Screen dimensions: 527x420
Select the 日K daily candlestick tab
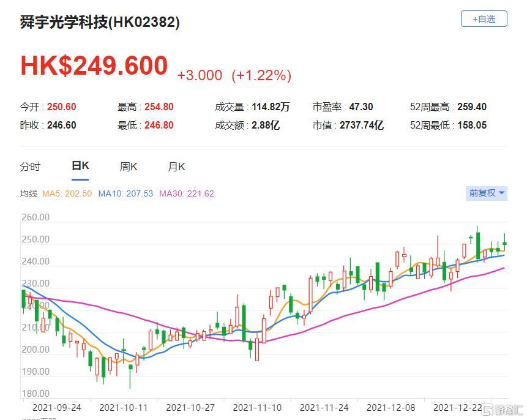coord(80,166)
